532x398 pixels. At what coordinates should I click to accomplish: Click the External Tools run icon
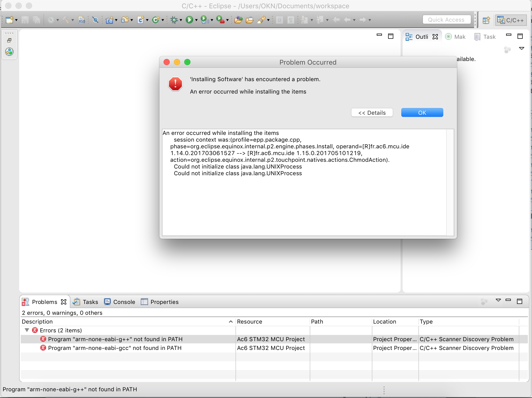[220, 20]
